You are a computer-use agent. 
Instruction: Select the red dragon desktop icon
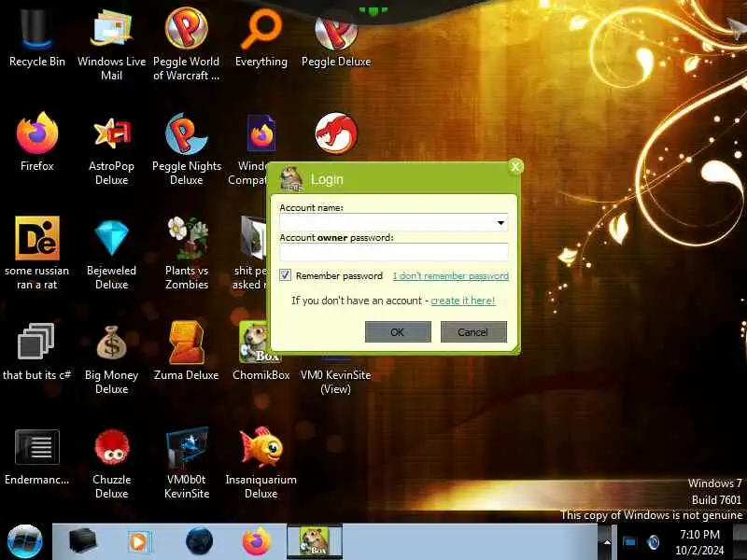click(336, 133)
